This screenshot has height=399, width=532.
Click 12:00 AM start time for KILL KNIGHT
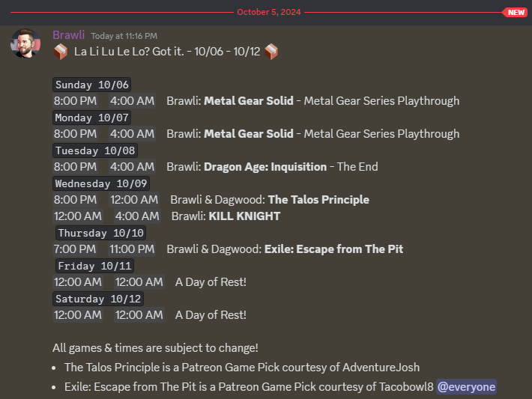[x=78, y=216]
